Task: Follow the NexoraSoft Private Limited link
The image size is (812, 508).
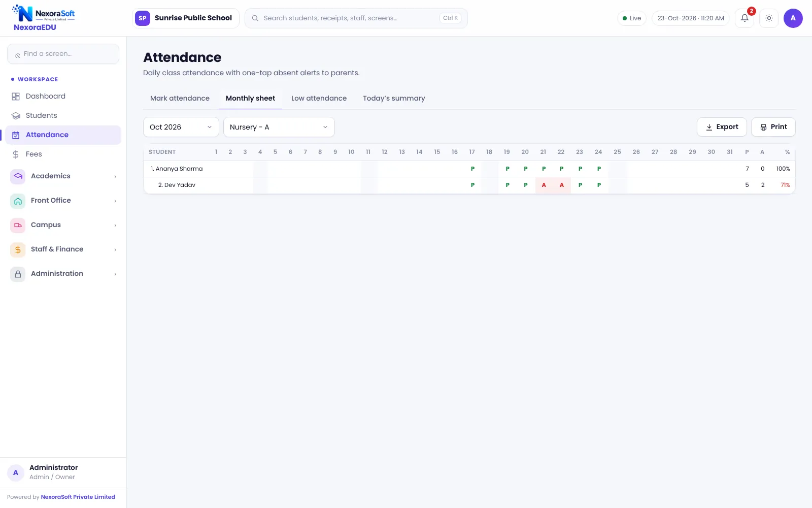Action: (x=78, y=497)
